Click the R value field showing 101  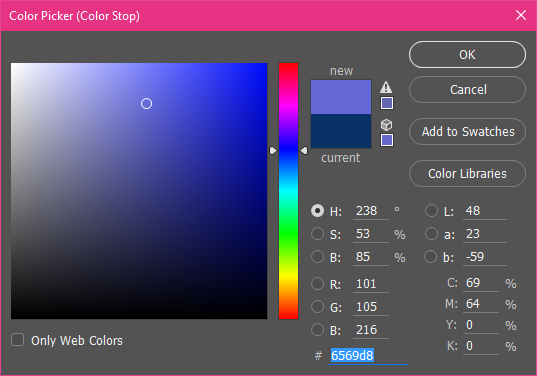(371, 284)
